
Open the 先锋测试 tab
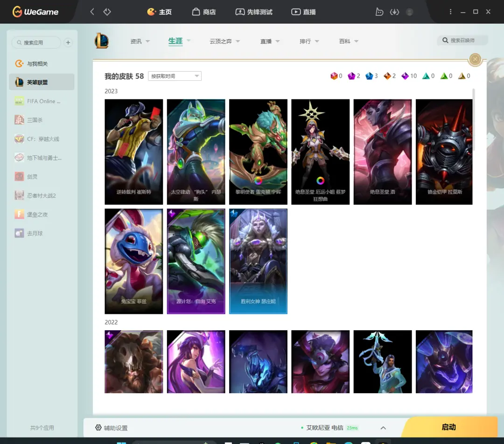254,12
